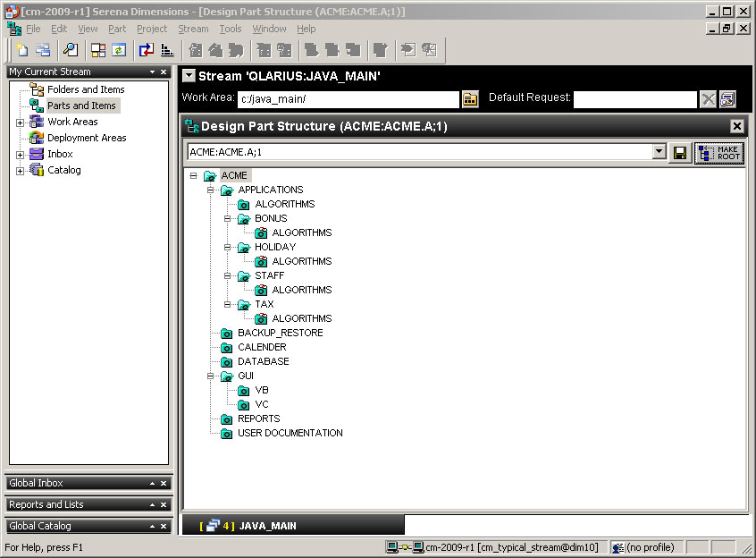Click the toolbar icon right of New
This screenshot has height=558, width=756.
point(43,50)
